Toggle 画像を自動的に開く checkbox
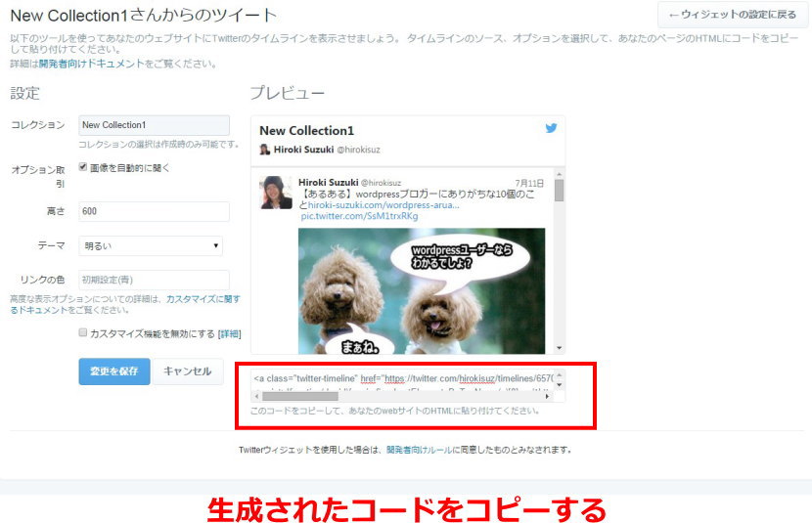Viewport: 812px width, 523px height. [x=83, y=166]
